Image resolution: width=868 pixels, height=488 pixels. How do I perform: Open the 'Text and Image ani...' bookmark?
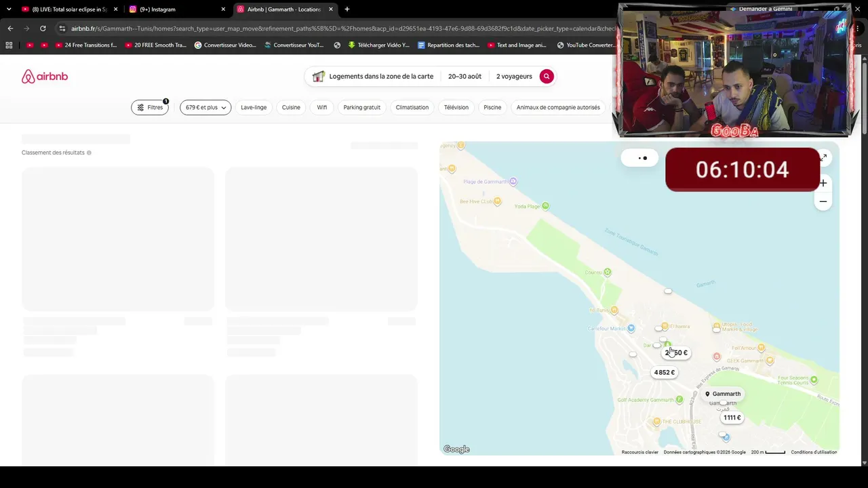[517, 45]
